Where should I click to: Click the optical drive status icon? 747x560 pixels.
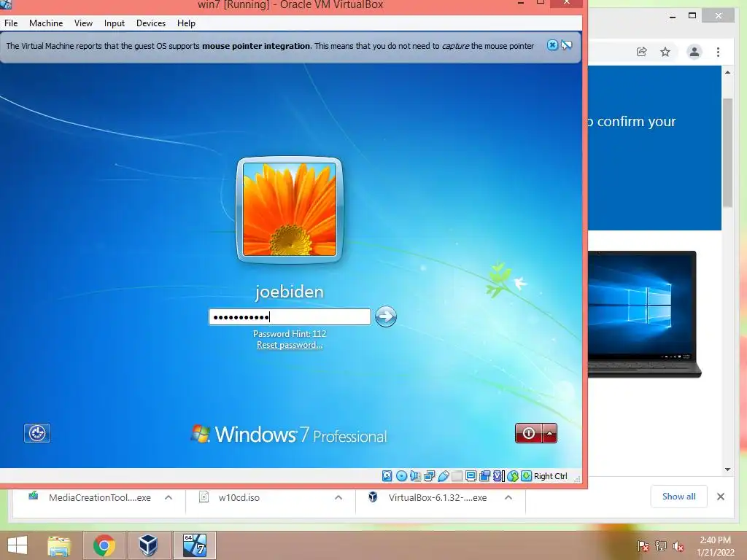402,475
